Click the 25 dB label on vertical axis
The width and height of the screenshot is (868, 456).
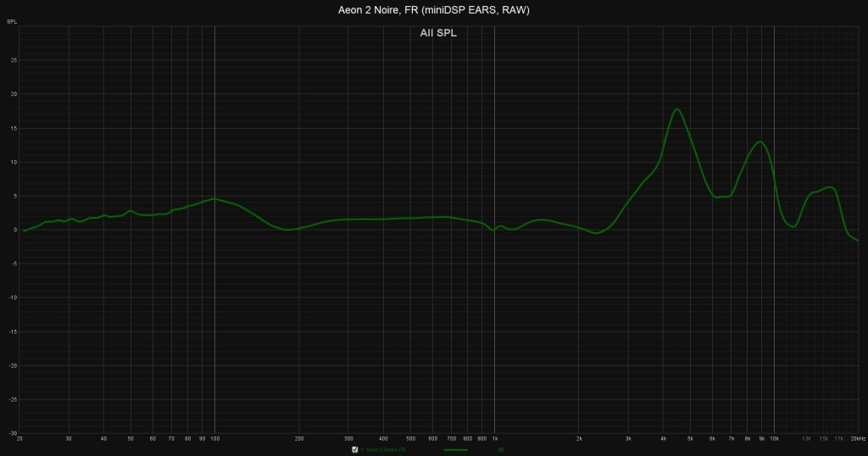(14, 60)
